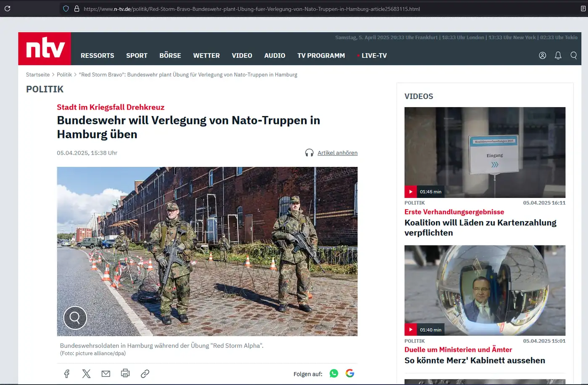Follow ntv on WhatsApp
Viewport: 588px width, 385px height.
[x=334, y=373]
